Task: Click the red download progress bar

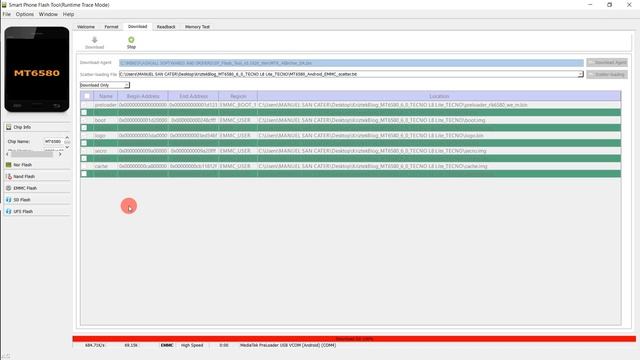Action: 354,339
